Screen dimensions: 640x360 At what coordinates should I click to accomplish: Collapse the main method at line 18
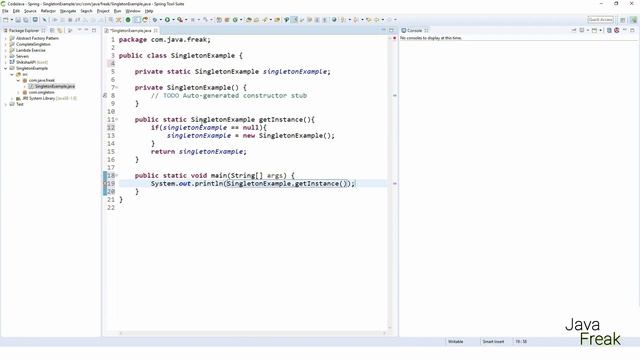click(117, 176)
